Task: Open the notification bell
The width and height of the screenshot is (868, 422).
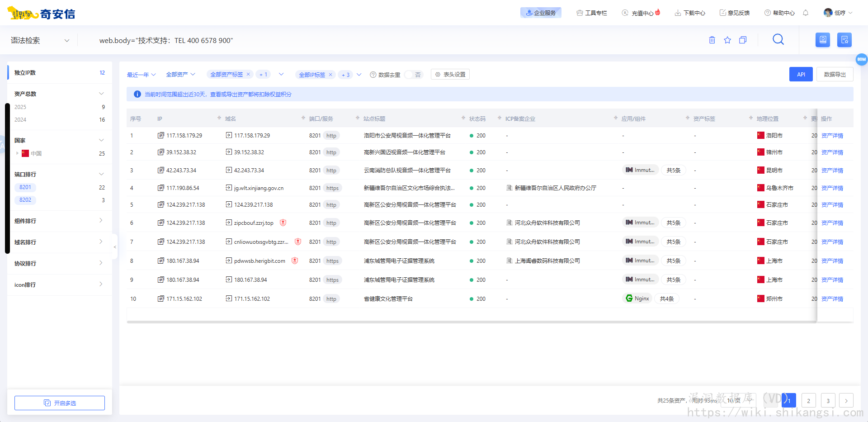Action: 806,13
